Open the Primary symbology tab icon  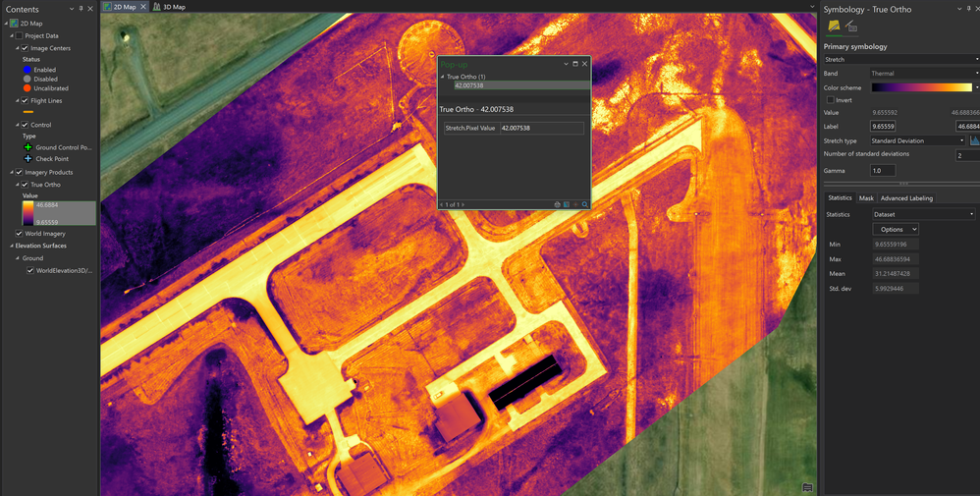point(833,26)
